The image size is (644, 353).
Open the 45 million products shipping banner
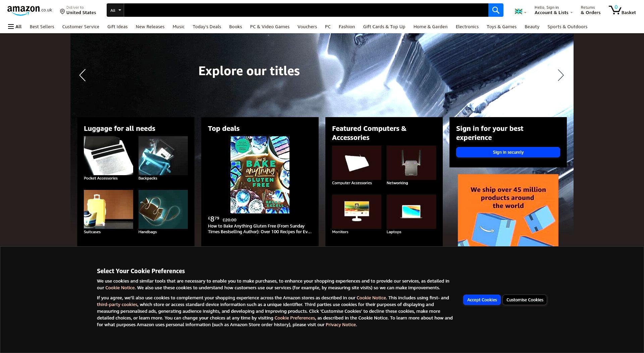pyautogui.click(x=508, y=210)
